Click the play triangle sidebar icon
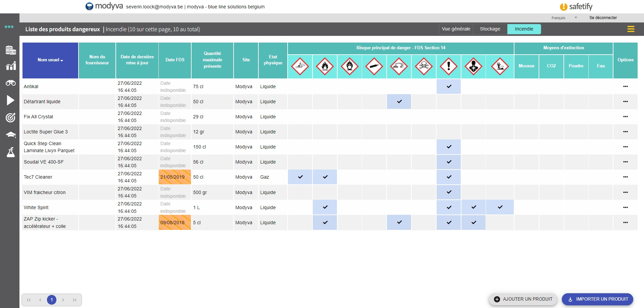The image size is (644, 308). 11,100
